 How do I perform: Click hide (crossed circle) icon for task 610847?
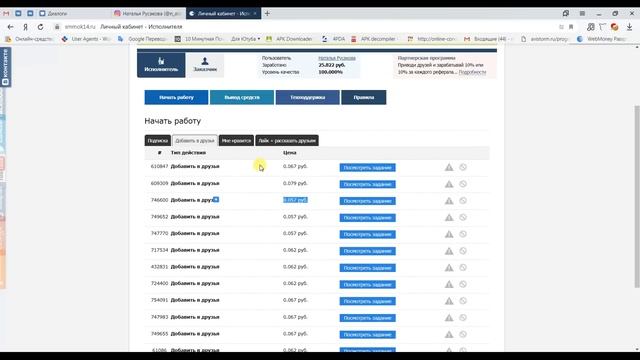point(463,167)
